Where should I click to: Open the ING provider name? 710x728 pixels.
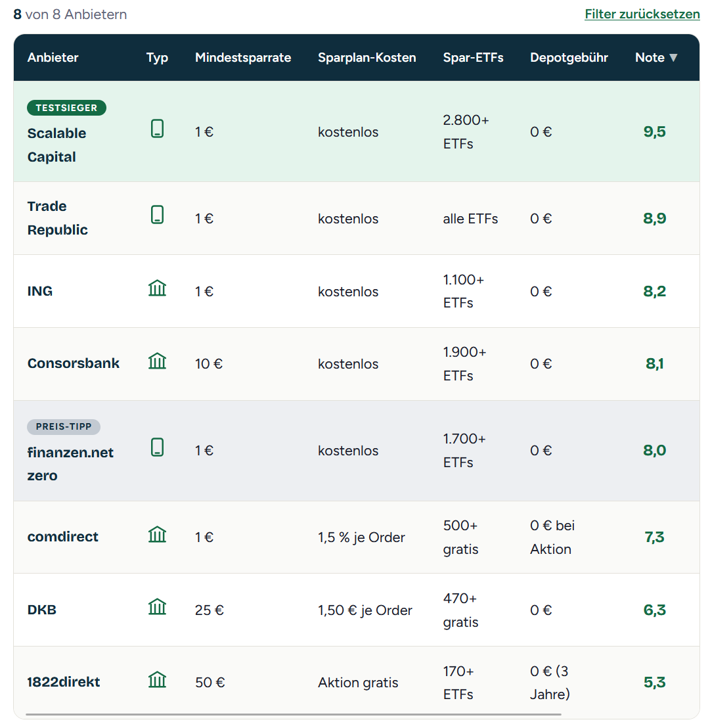[x=40, y=291]
